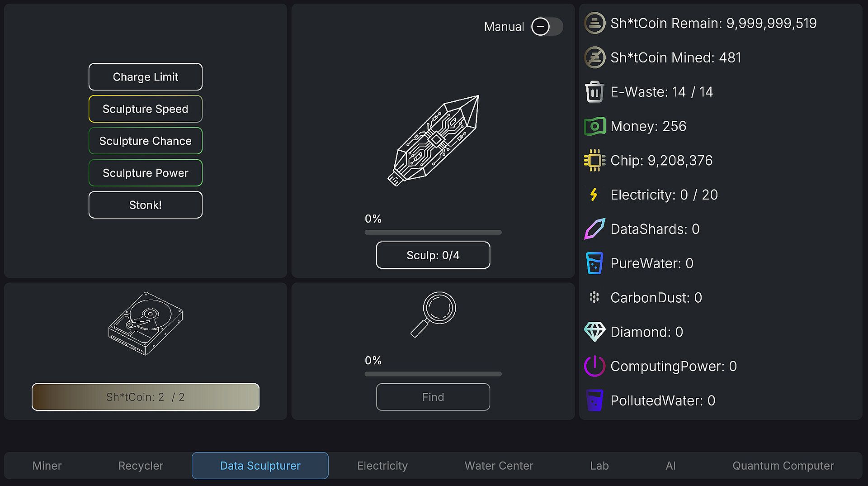Image resolution: width=868 pixels, height=486 pixels.
Task: Click the magnifying glass search icon
Action: [x=433, y=314]
